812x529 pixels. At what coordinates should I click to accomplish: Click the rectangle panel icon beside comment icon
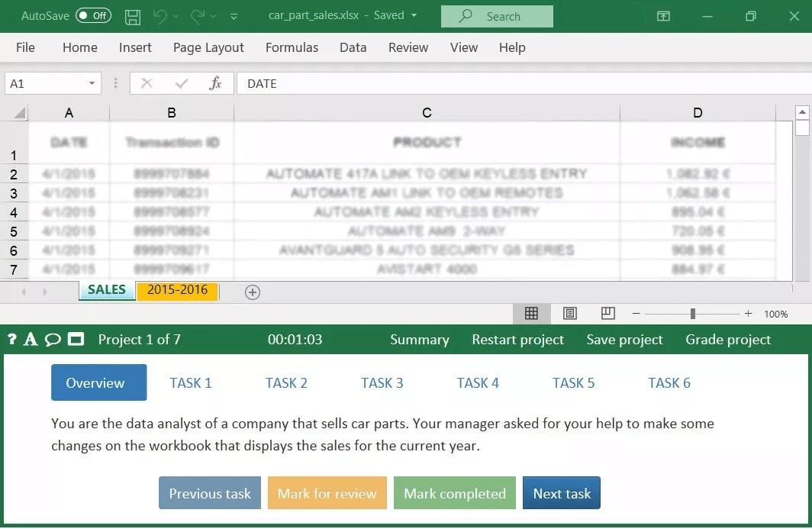point(76,340)
